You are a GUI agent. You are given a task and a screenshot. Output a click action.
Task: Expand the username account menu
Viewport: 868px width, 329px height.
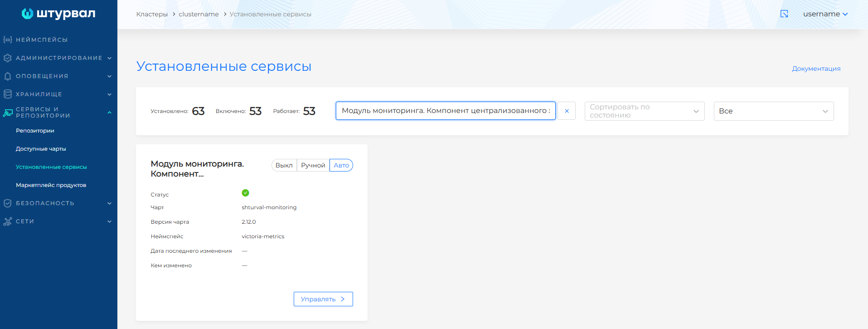(x=825, y=14)
